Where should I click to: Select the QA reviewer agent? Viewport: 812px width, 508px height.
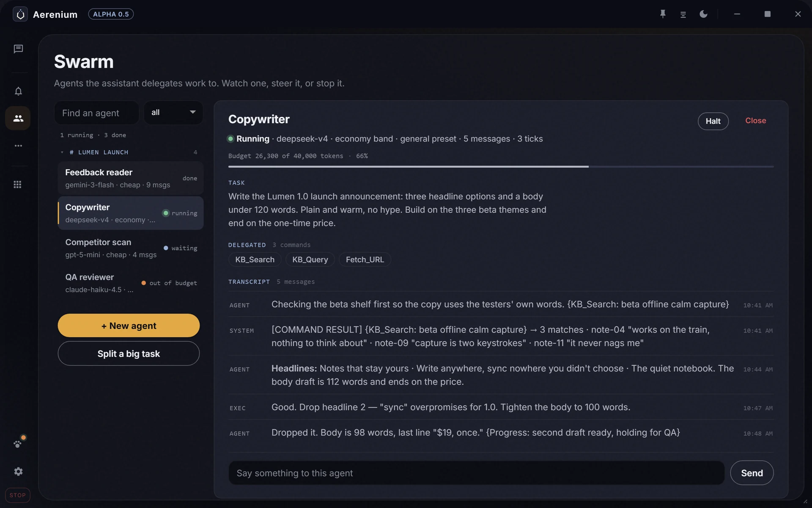pos(130,283)
